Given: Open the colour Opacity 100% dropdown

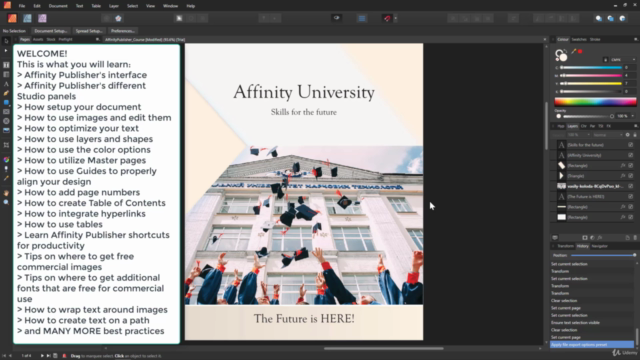Looking at the screenshot, I should click(633, 116).
